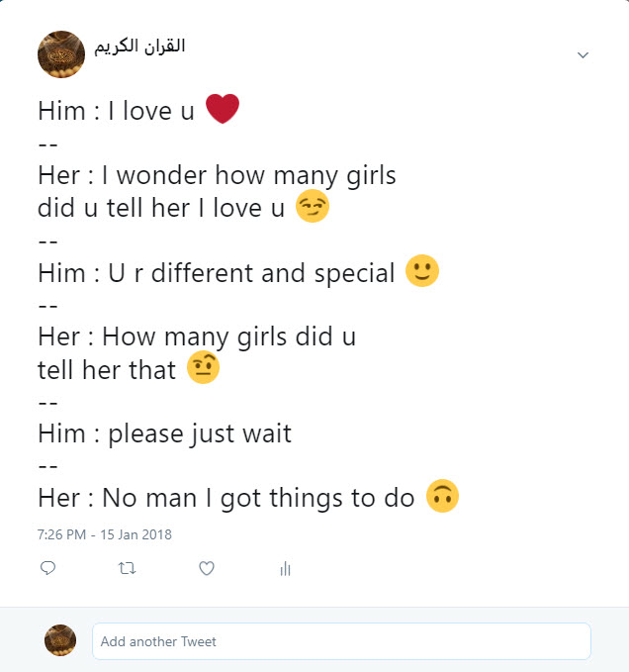
Task: Open the author's profile picture
Action: 60,53
